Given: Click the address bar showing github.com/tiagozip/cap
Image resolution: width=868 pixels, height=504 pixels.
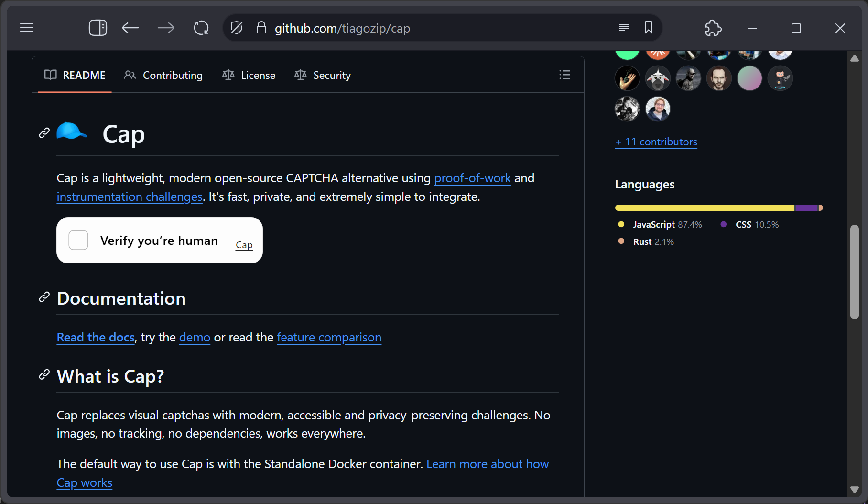Looking at the screenshot, I should point(442,28).
